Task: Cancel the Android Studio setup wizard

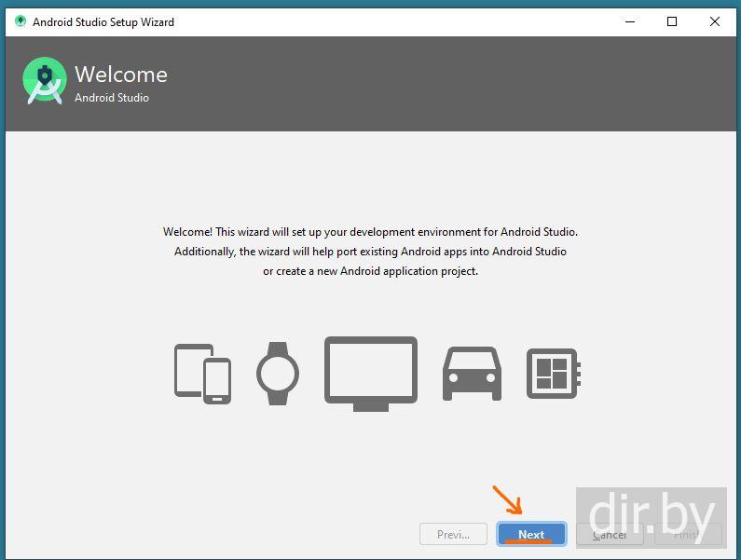Action: [610, 534]
